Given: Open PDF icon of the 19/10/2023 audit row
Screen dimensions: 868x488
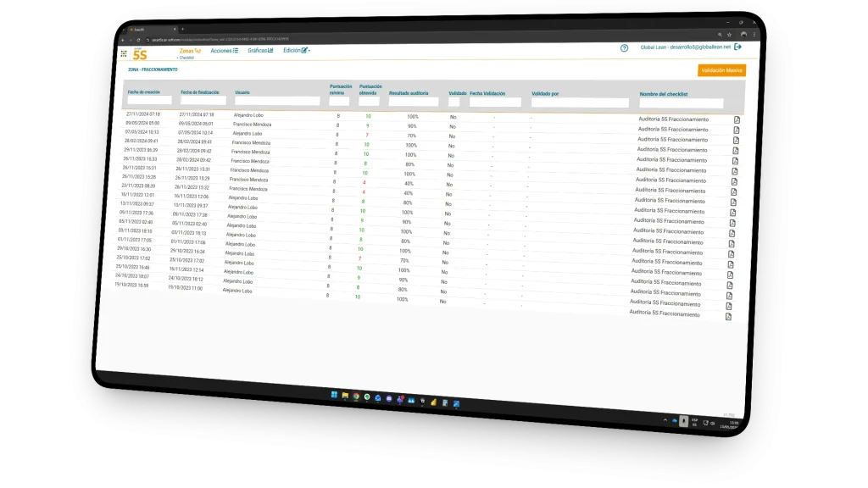Looking at the screenshot, I should click(727, 316).
